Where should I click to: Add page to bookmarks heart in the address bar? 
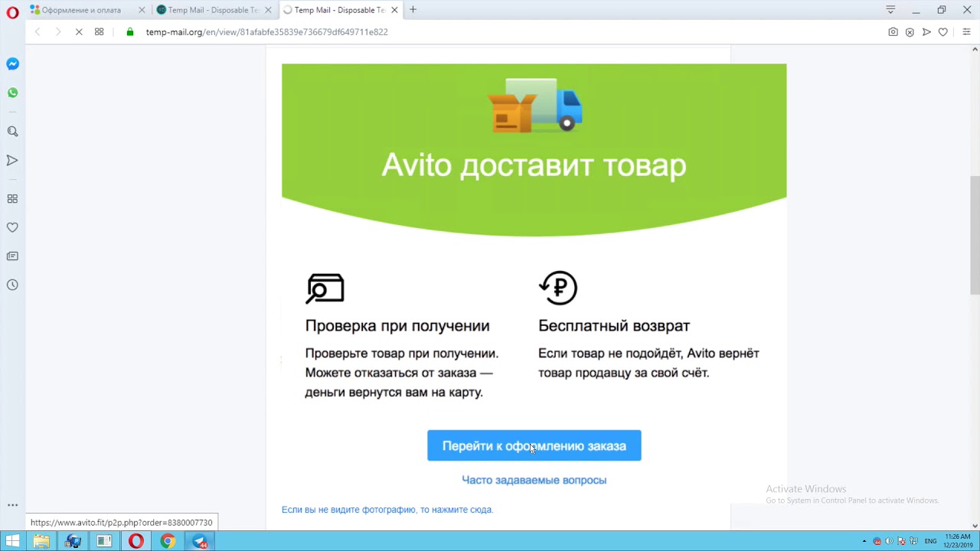[x=943, y=32]
